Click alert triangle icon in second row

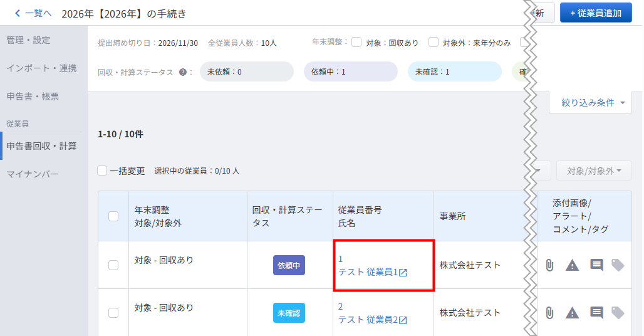point(572,313)
